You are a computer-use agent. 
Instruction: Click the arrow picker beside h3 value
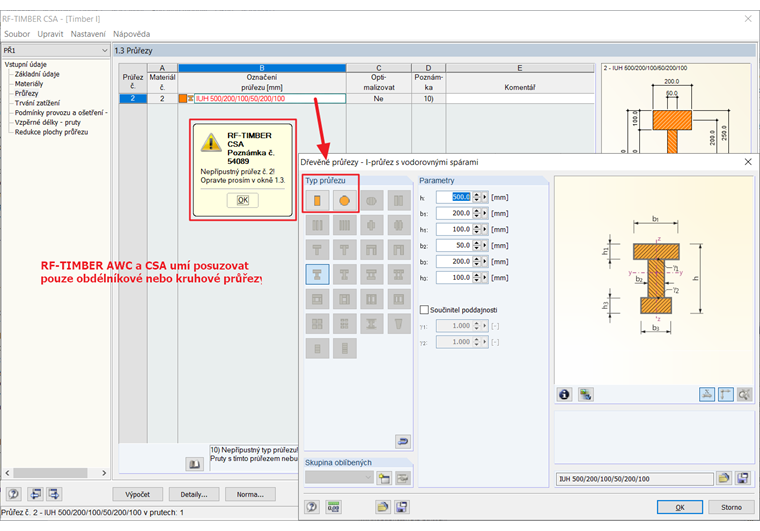pyautogui.click(x=485, y=278)
